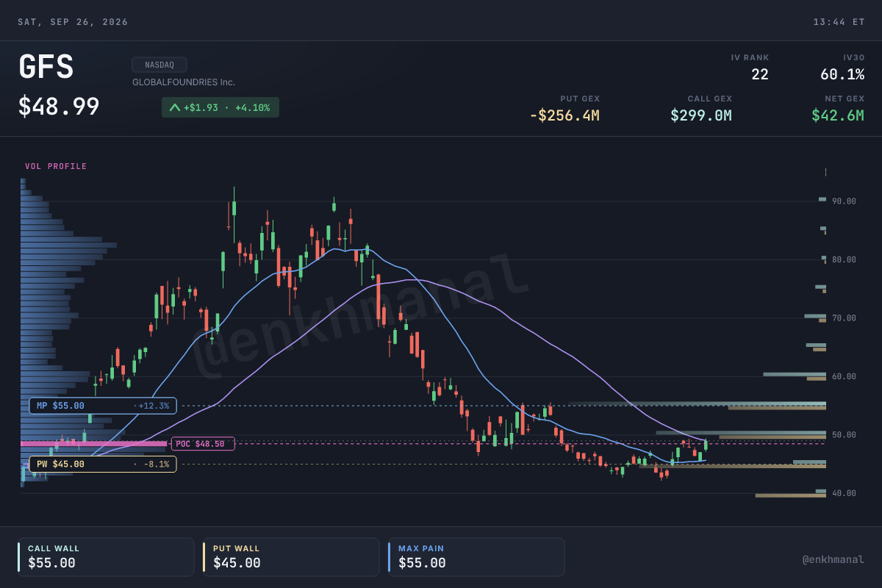Click the NASDAQ exchange badge
Screen dimensions: 882x588
tap(159, 65)
